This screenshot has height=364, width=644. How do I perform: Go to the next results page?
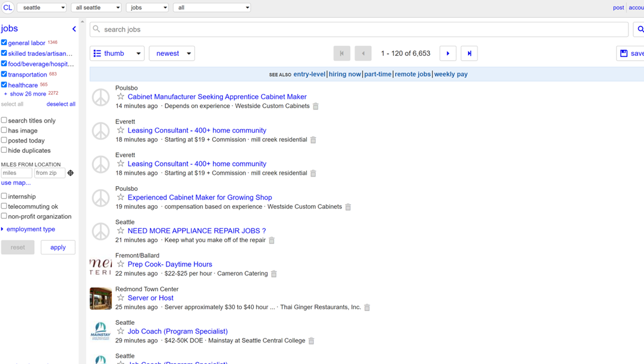448,54
